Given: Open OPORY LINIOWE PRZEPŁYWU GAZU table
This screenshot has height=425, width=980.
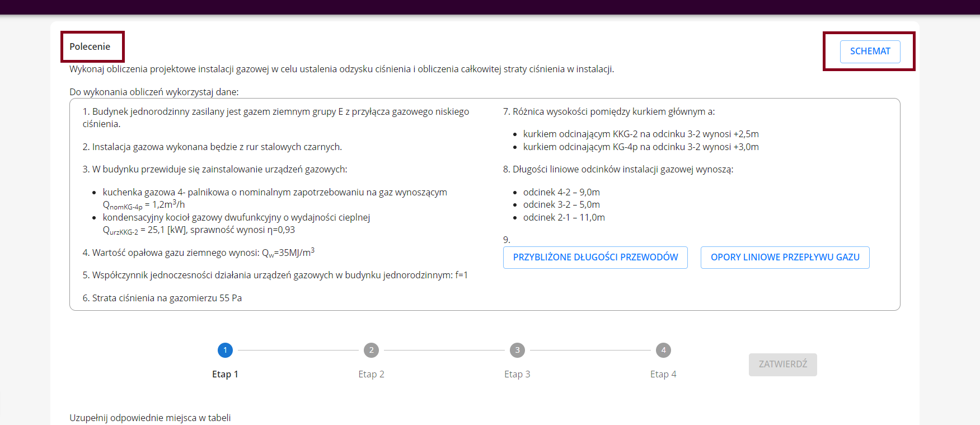Looking at the screenshot, I should tap(785, 258).
